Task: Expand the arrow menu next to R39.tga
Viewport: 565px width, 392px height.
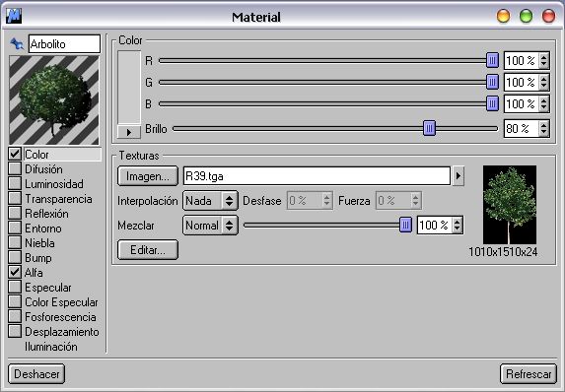Action: tap(458, 176)
